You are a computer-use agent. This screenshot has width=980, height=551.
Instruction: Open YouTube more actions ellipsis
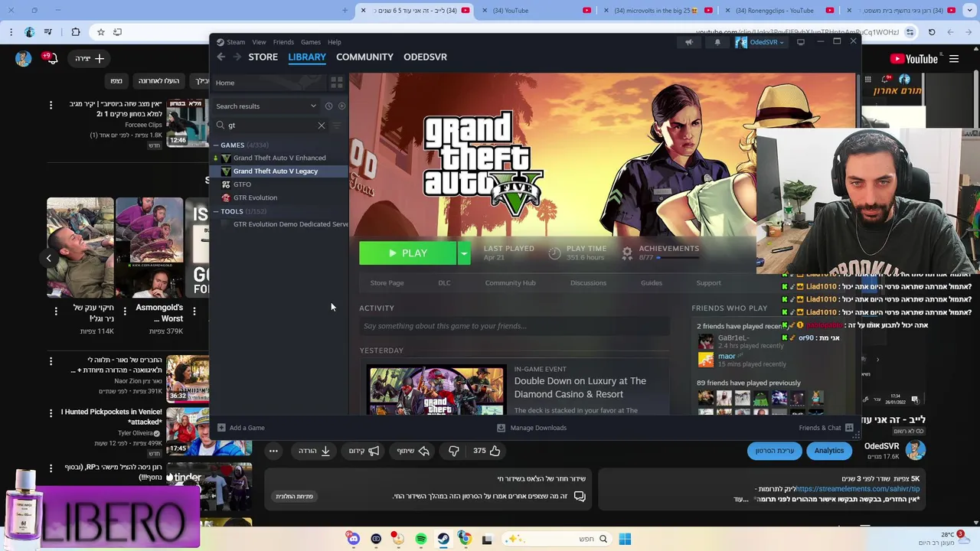(x=273, y=451)
